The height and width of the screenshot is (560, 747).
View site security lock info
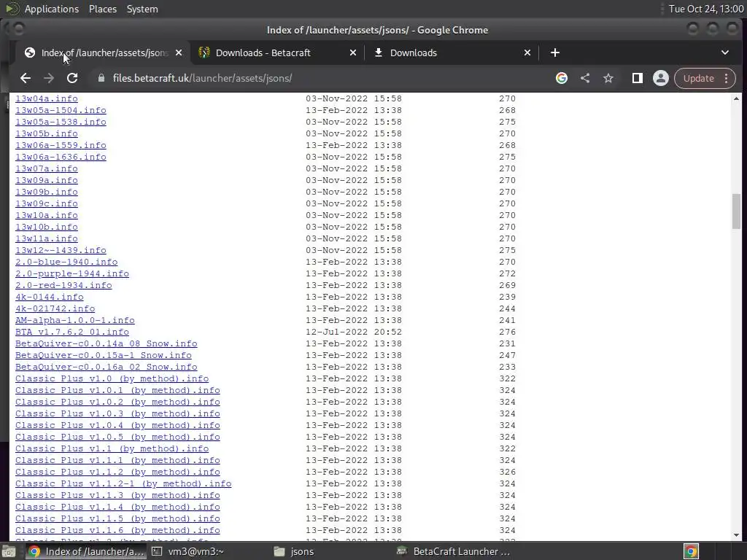101,78
